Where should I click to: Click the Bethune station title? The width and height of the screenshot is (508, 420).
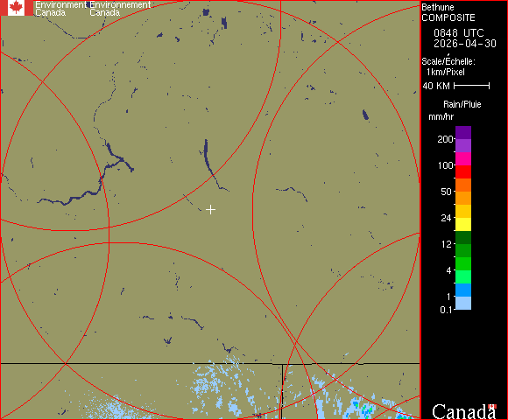point(438,8)
